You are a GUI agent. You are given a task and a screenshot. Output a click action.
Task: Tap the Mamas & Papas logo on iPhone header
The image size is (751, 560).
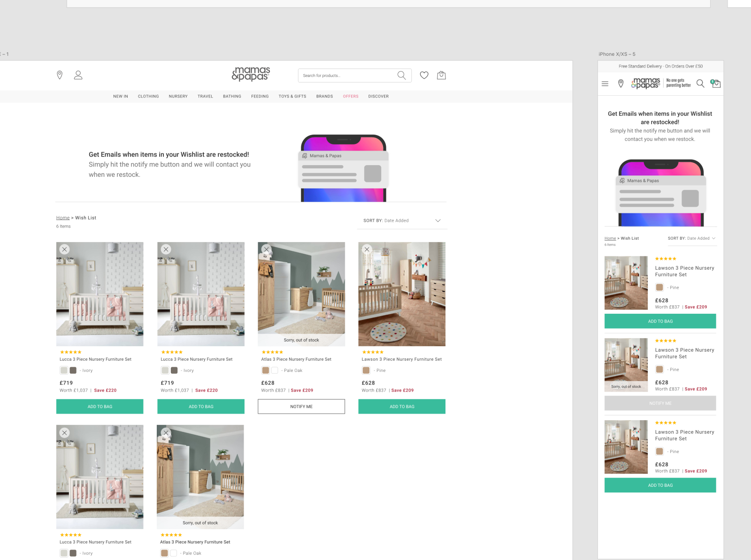pos(646,83)
